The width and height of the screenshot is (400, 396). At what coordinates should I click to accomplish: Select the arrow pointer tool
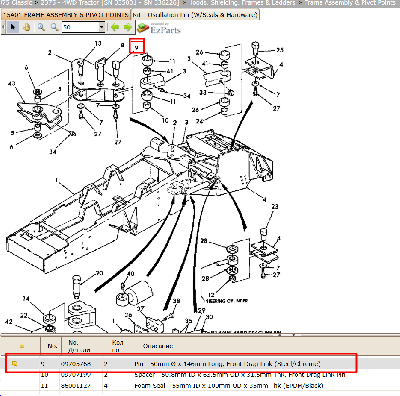13,27
